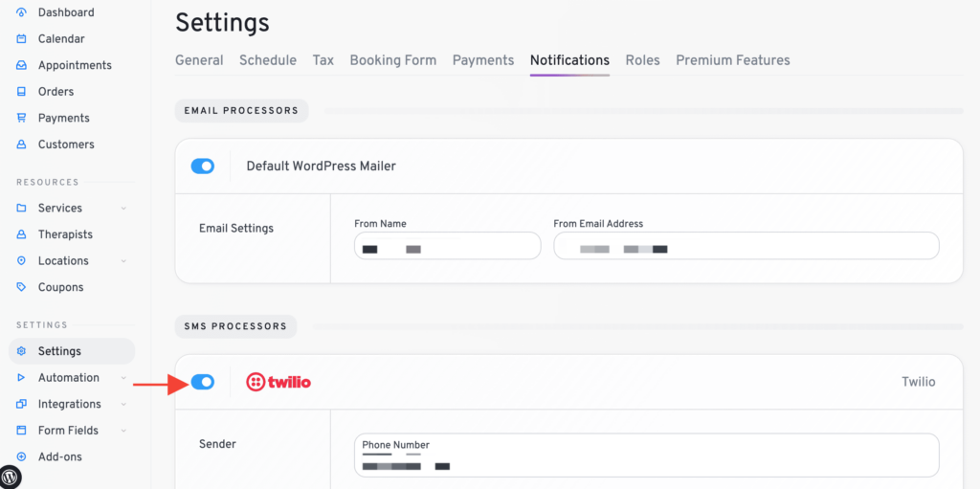Select the Services folder icon

(21, 208)
